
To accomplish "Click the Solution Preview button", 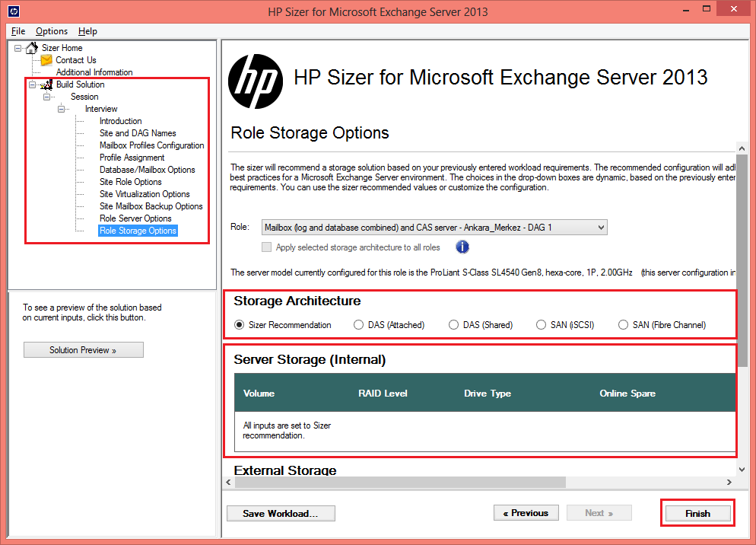I will coord(84,350).
